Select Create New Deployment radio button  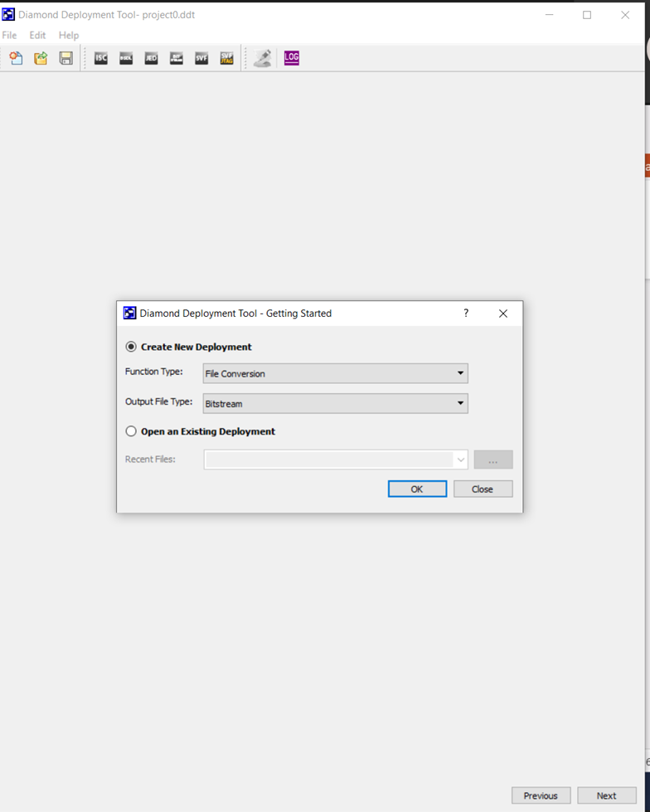[x=131, y=347]
